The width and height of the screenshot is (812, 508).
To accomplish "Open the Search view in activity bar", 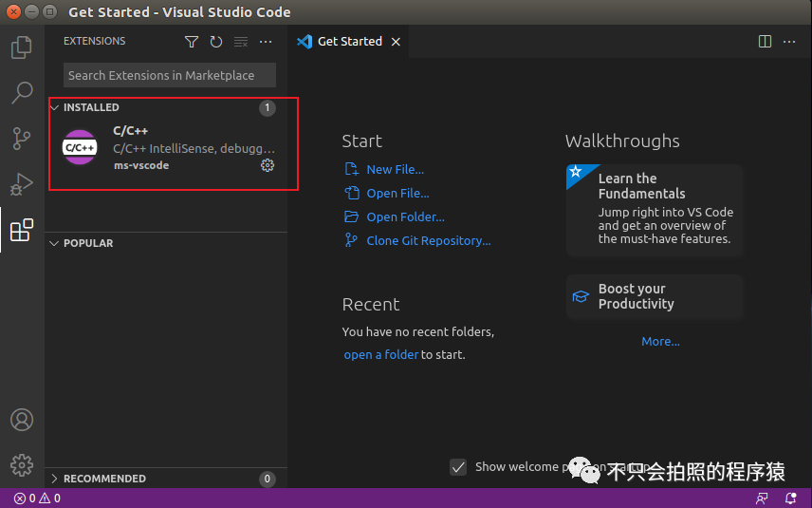I will (x=22, y=93).
